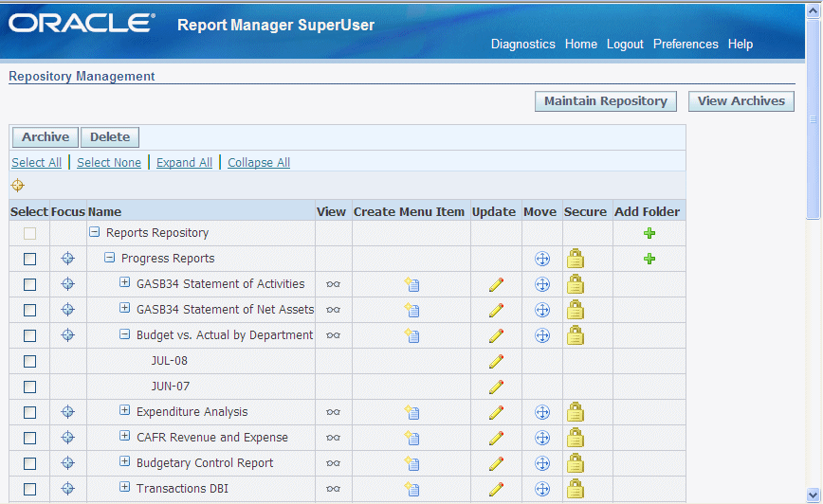Expand GASB34 Statement of Activities
823x504 pixels.
click(124, 282)
